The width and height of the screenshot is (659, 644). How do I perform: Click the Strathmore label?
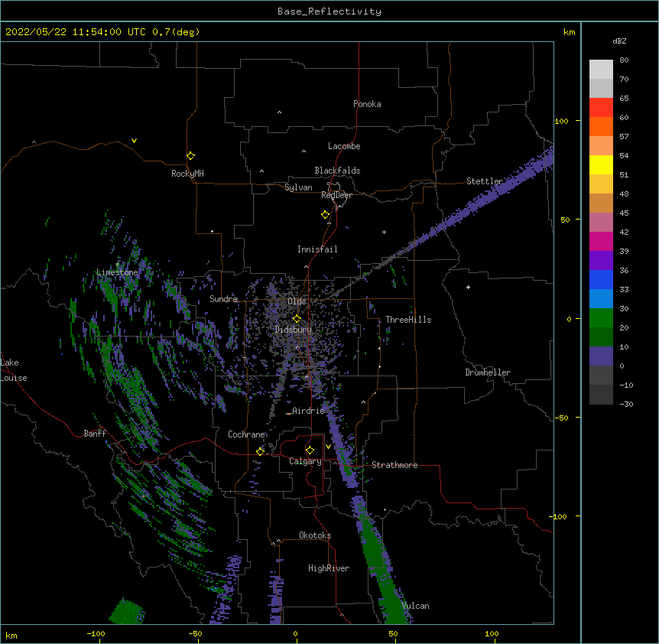394,465
